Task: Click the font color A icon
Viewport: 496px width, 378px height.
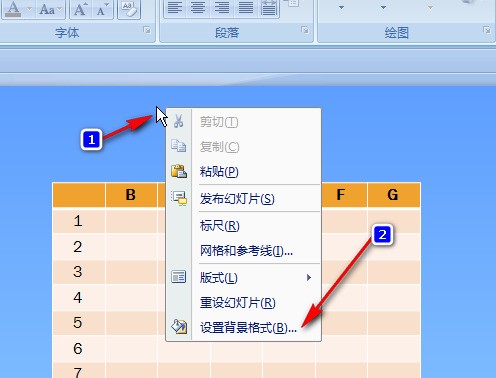Action: (13, 9)
